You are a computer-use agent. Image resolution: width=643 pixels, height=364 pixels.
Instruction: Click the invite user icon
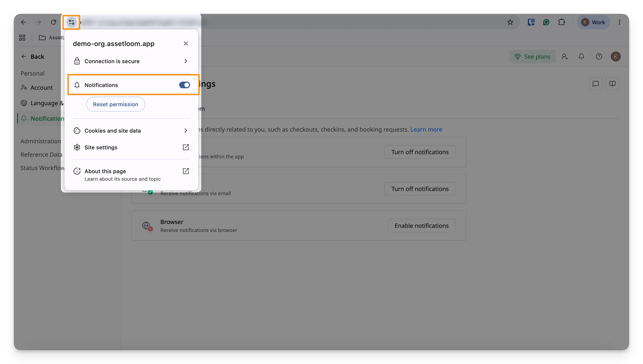coord(565,56)
